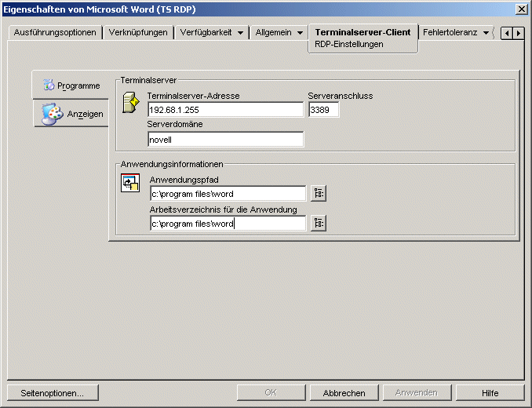This screenshot has height=408, width=532.
Task: Expand the Verfügbarkeit tab dropdown arrow
Action: point(241,33)
